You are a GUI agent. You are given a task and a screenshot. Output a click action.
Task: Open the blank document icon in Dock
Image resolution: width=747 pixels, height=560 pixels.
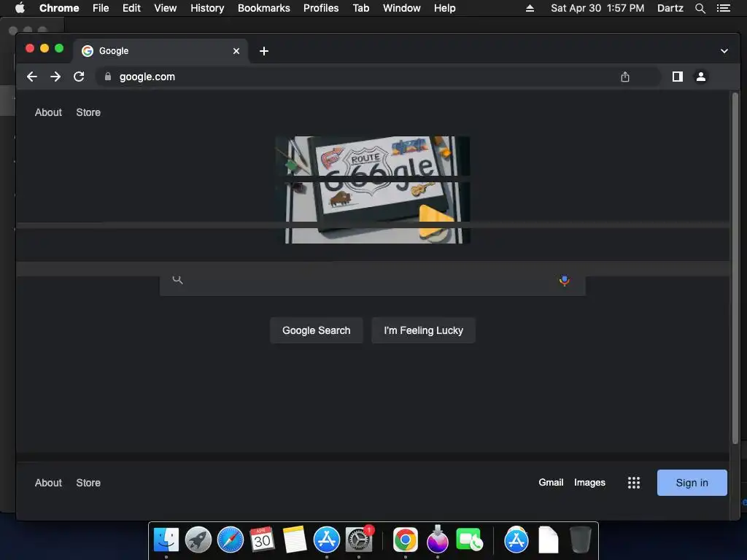[x=549, y=540]
